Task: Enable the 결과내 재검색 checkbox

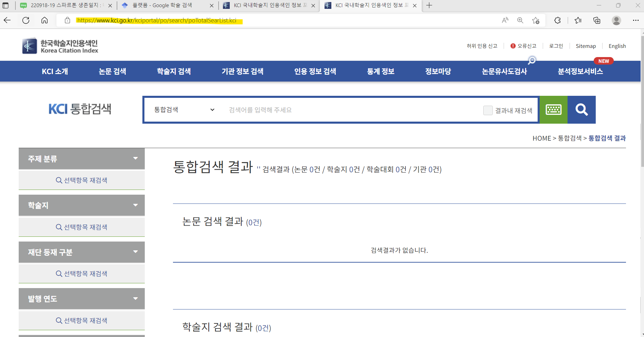Action: coord(488,110)
